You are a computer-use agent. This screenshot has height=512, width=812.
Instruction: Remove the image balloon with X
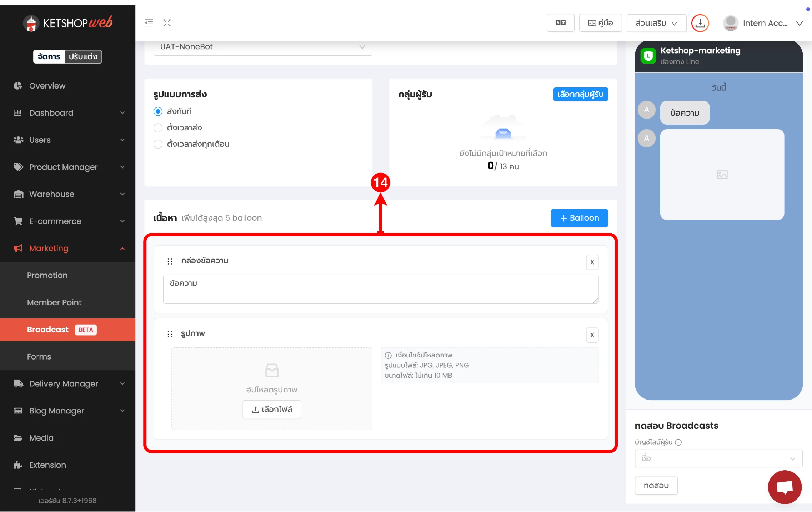point(592,335)
